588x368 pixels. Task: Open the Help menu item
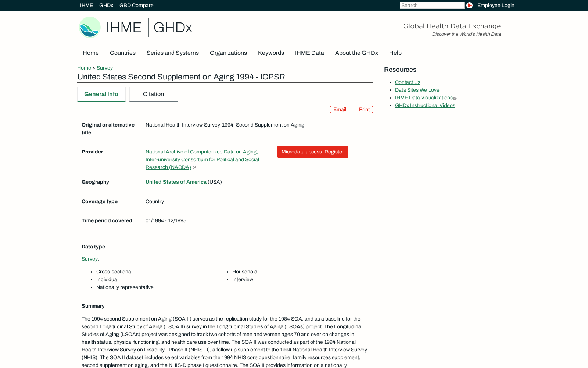[395, 53]
